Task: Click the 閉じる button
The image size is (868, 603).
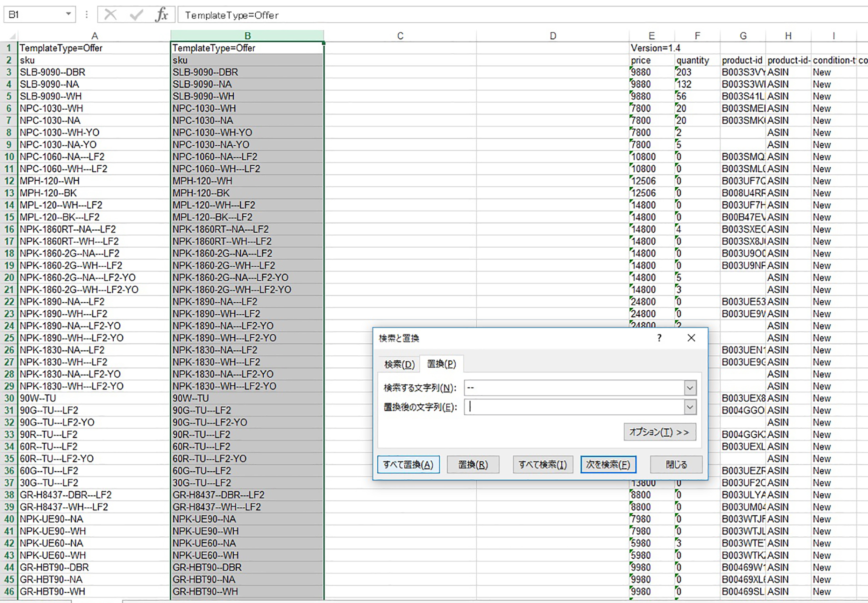Action: [676, 465]
